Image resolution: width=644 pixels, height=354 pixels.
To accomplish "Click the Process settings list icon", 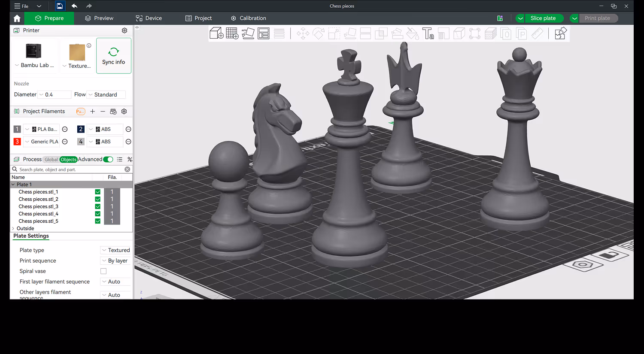I will 120,159.
